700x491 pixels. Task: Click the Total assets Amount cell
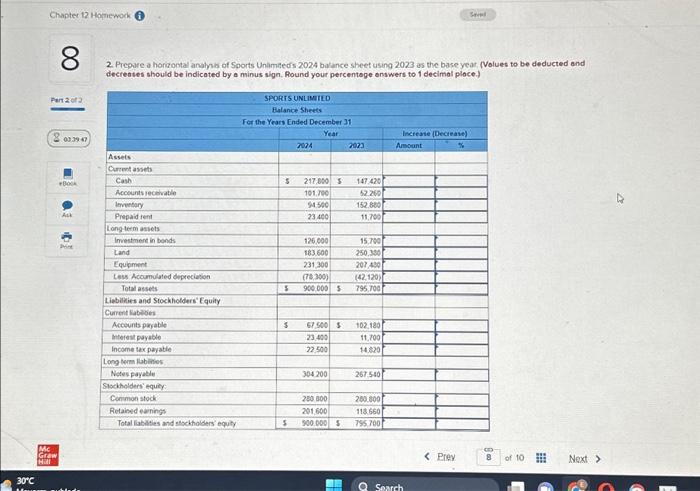click(408, 289)
